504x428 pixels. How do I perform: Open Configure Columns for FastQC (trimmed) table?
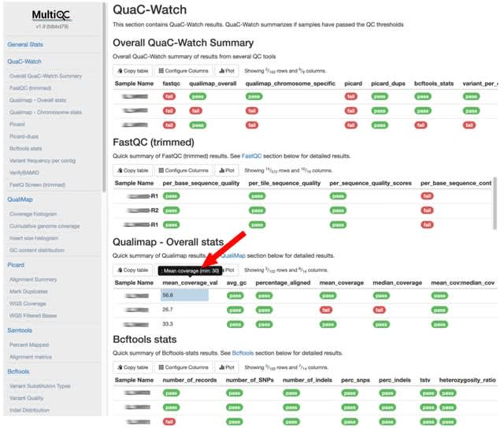[186, 170]
